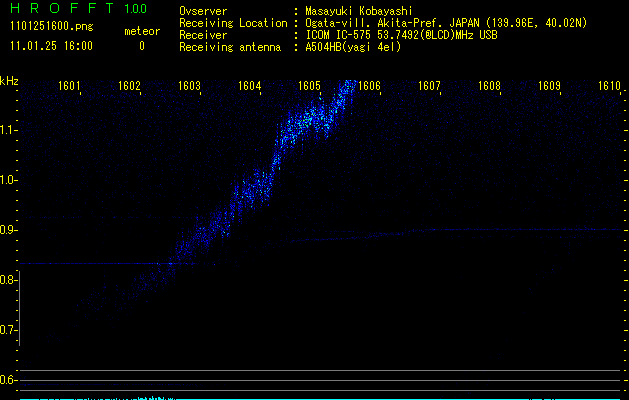
Task: Click the 1605 time axis marker
Action: coord(310,86)
